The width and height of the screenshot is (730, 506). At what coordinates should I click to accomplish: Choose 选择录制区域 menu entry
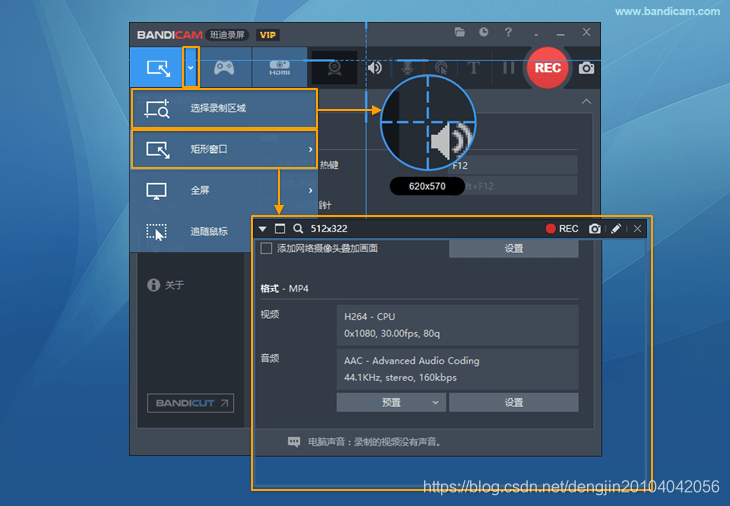click(x=224, y=108)
